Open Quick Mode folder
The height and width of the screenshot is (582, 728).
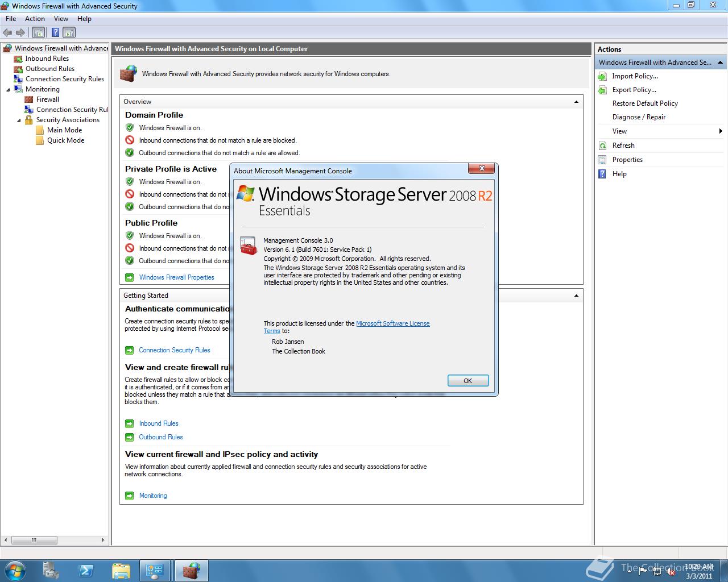[x=65, y=140]
